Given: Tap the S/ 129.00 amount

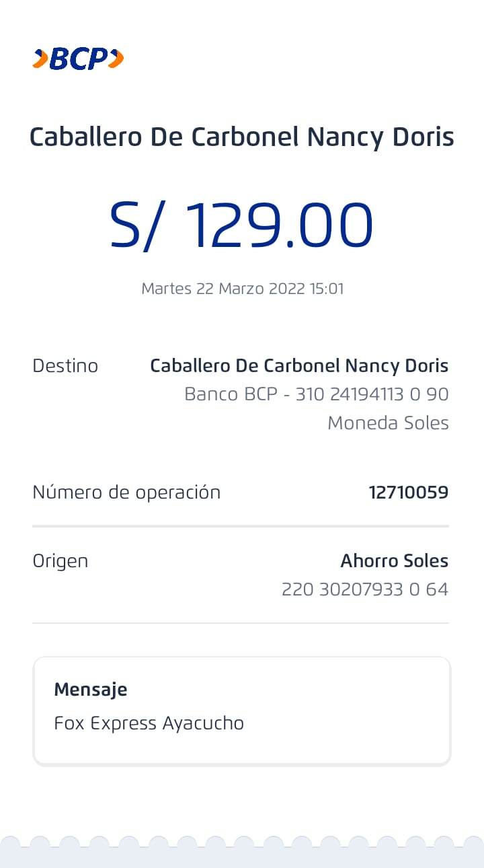Looking at the screenshot, I should click(x=241, y=225).
